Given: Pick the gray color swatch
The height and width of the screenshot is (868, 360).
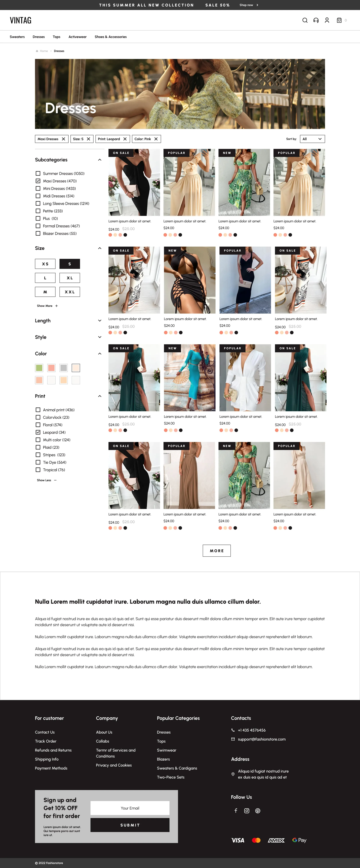Looking at the screenshot, I should [x=64, y=368].
